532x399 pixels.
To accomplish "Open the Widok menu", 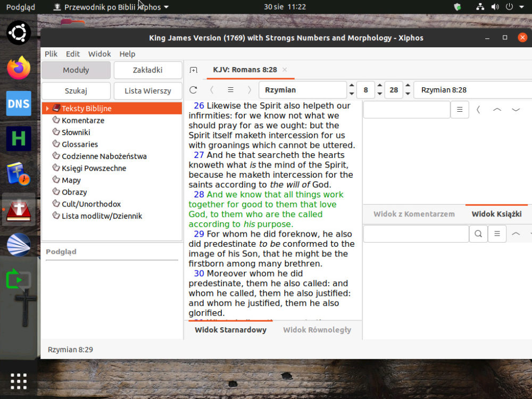I will pyautogui.click(x=99, y=54).
